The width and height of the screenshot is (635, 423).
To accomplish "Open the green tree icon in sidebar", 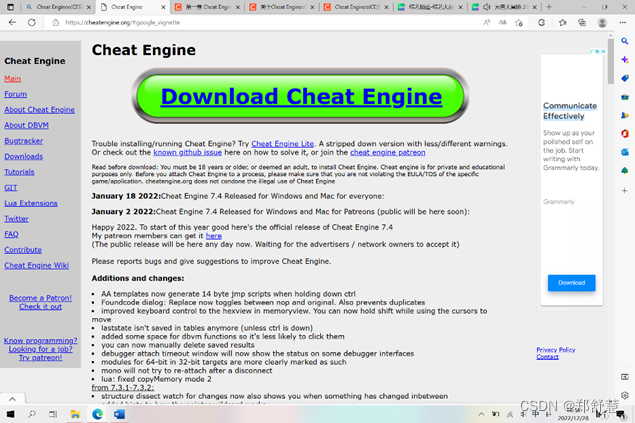I will pos(624,170).
